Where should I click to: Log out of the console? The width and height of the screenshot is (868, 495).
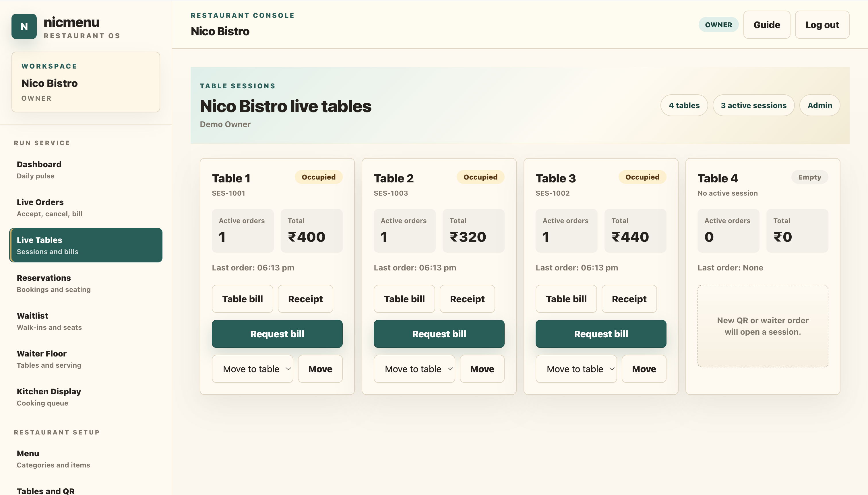coord(822,25)
